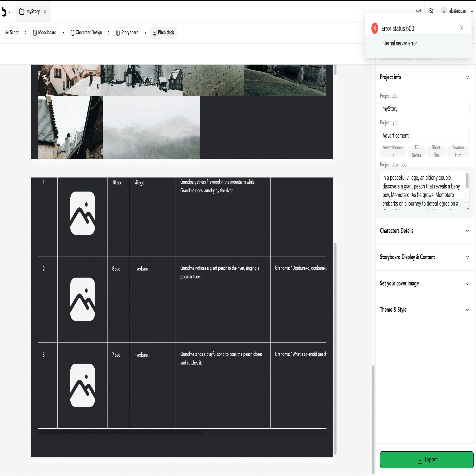Open the settings gear icon

[x=431, y=11]
